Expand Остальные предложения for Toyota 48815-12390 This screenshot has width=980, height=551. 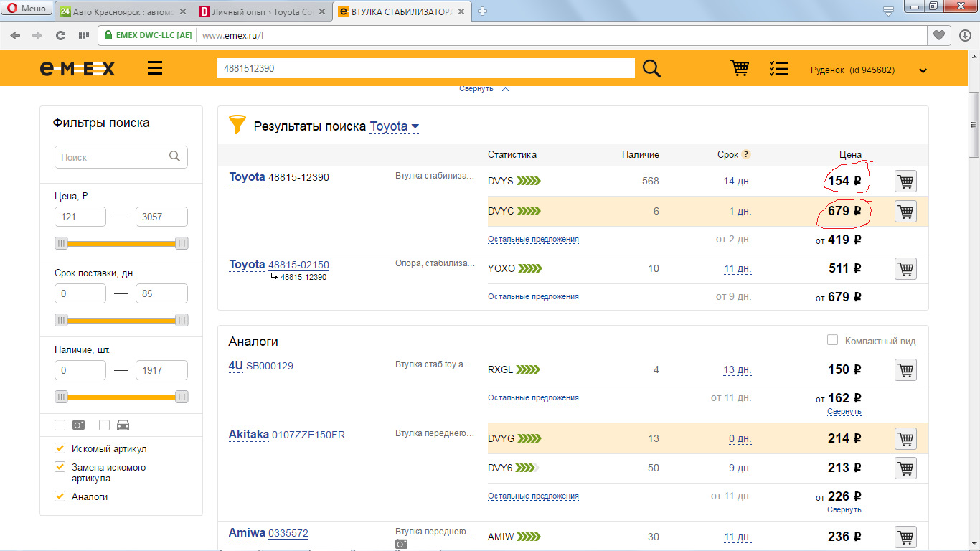click(x=533, y=240)
